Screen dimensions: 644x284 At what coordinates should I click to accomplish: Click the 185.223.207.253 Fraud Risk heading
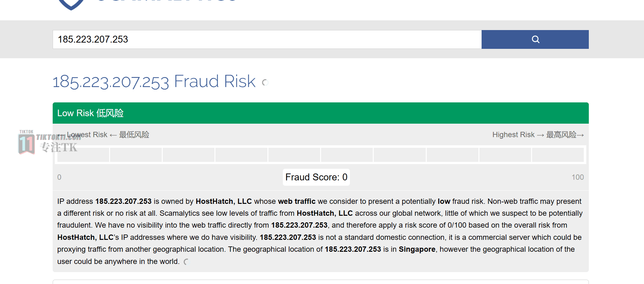click(154, 81)
